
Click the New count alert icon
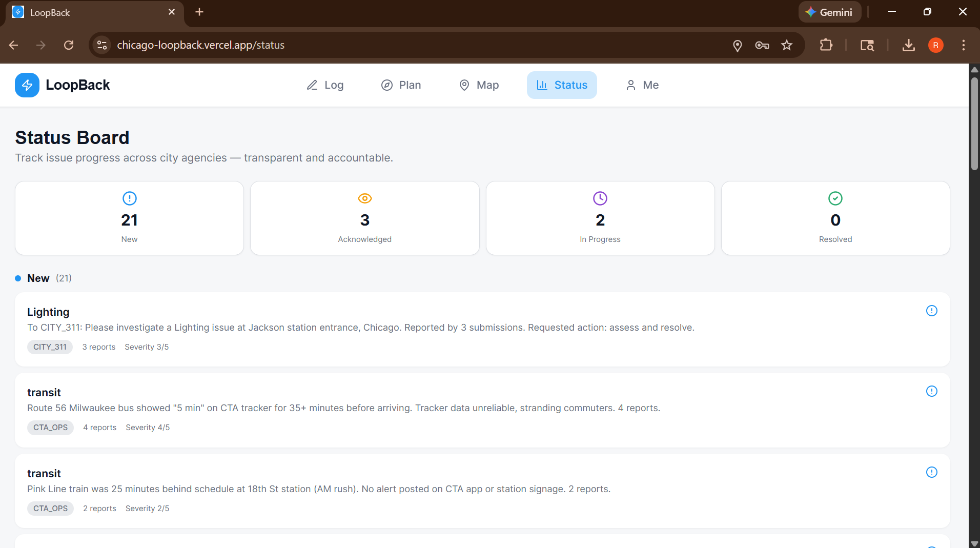coord(130,198)
